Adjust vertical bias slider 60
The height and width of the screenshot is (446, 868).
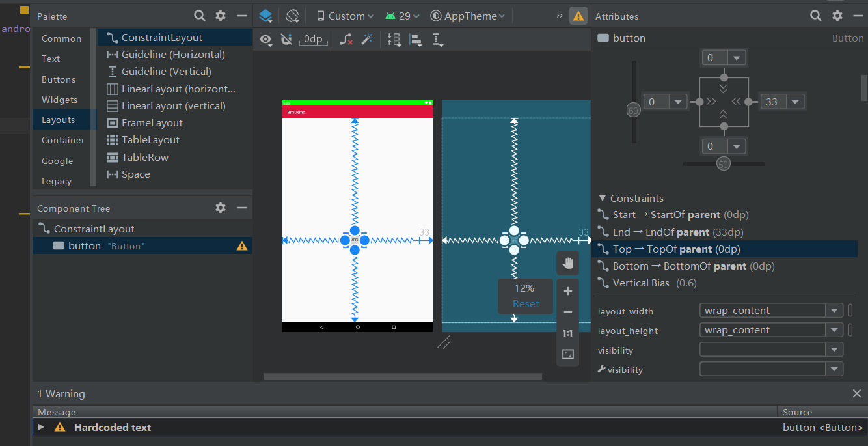pyautogui.click(x=633, y=111)
